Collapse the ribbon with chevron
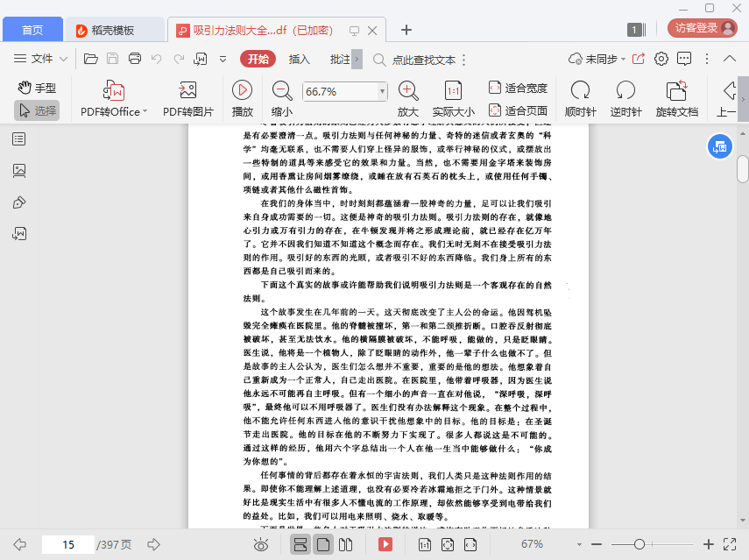Screen dimensions: 749x560 coord(730,59)
